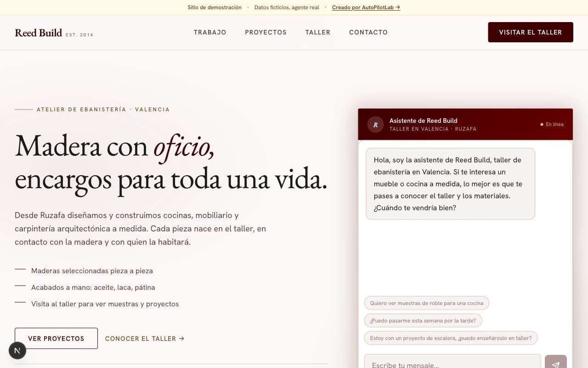Follow the Creado por AutoPilotLab link
Image resolution: width=588 pixels, height=368 pixels.
(366, 7)
